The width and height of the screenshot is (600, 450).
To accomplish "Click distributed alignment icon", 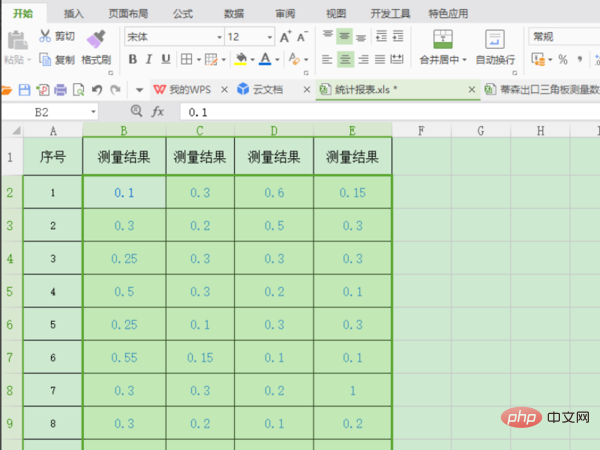I will click(x=397, y=59).
